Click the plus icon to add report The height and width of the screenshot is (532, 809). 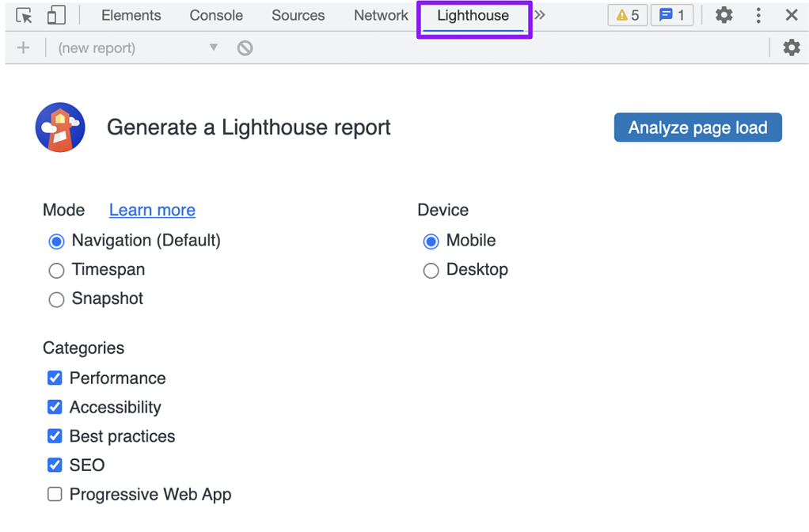23,48
